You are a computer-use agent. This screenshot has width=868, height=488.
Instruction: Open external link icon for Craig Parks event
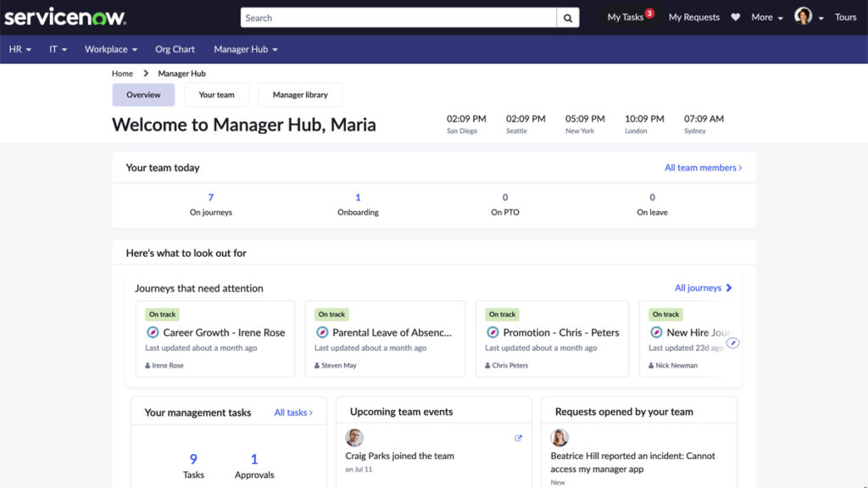(x=519, y=438)
